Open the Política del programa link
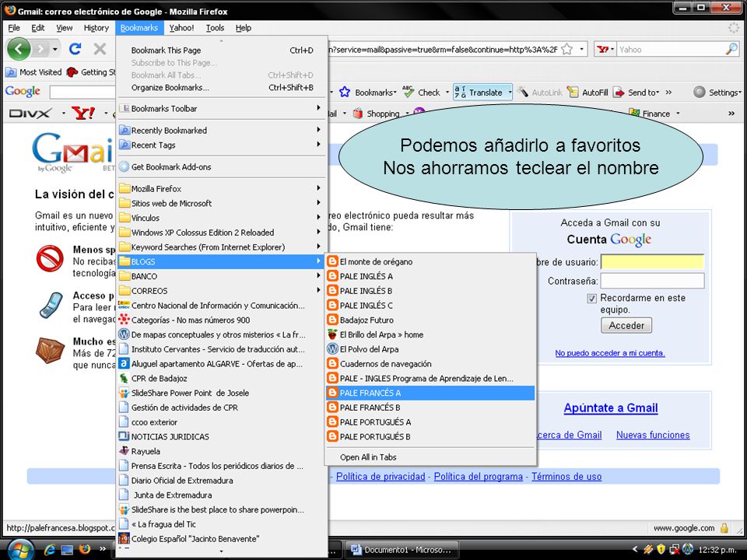The image size is (747, 560). pyautogui.click(x=479, y=476)
